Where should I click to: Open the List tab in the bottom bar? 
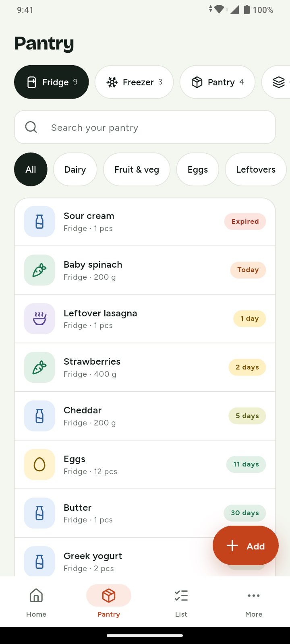(x=181, y=602)
